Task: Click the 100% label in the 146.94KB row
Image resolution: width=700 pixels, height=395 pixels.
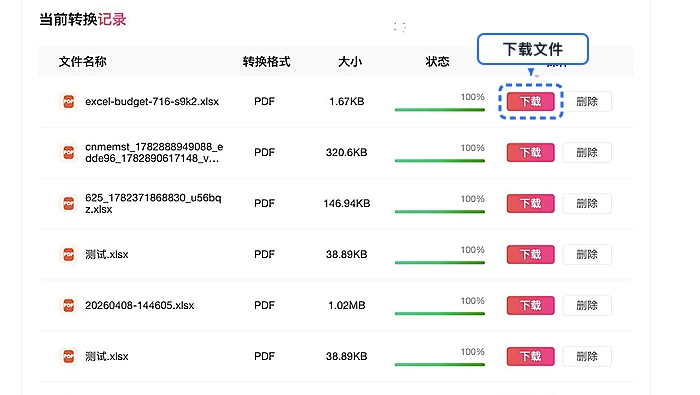Action: [x=473, y=199]
